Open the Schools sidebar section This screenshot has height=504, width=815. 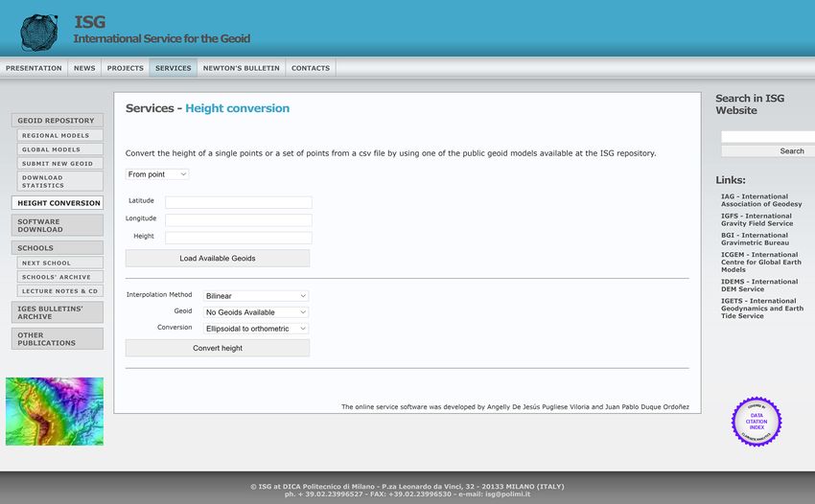(58, 248)
